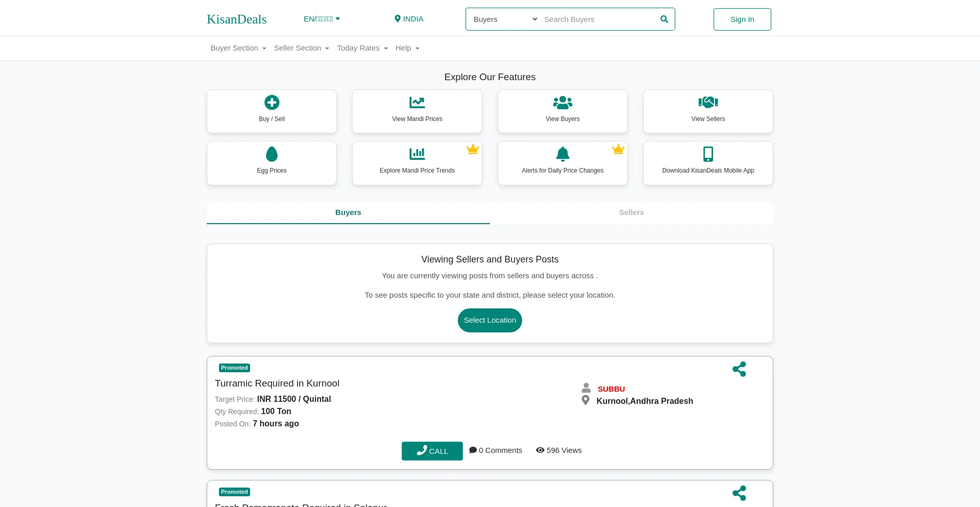This screenshot has width=980, height=507.
Task: Click the Download KisanDeals Mobile App label
Action: [x=708, y=171]
